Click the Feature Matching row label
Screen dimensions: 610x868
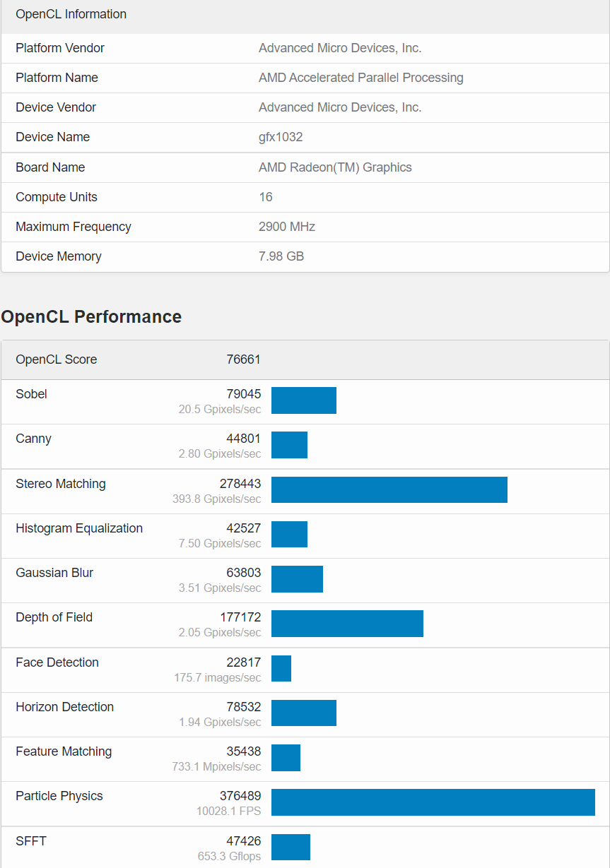(x=64, y=751)
